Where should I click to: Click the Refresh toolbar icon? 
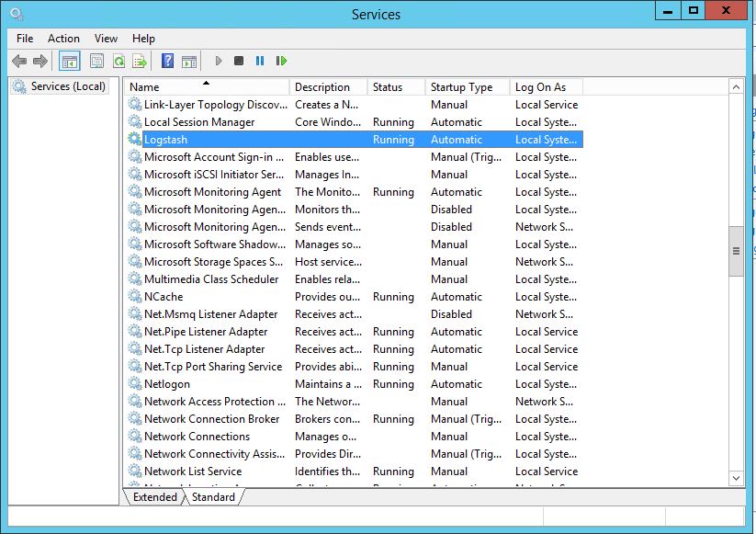(118, 62)
